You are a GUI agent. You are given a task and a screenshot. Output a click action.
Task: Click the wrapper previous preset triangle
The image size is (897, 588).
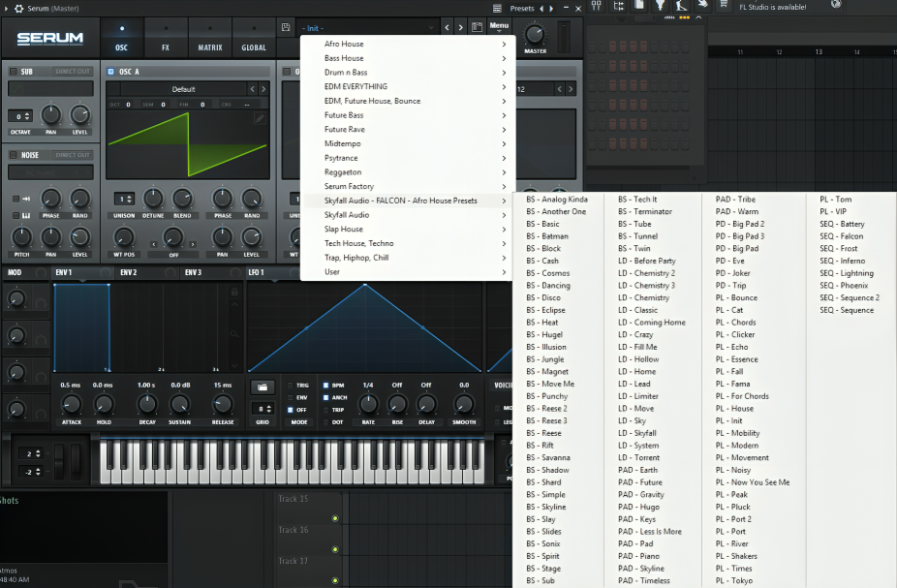pos(541,8)
